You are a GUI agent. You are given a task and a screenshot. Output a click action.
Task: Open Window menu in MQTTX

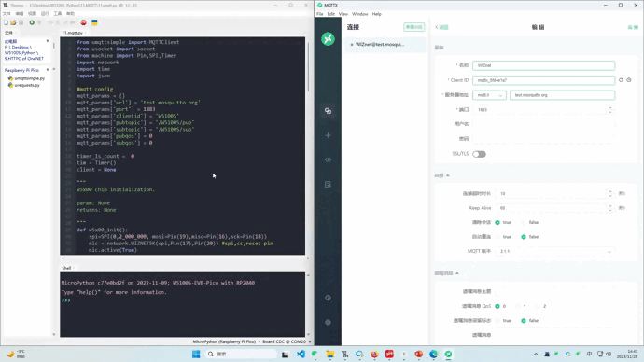359,14
